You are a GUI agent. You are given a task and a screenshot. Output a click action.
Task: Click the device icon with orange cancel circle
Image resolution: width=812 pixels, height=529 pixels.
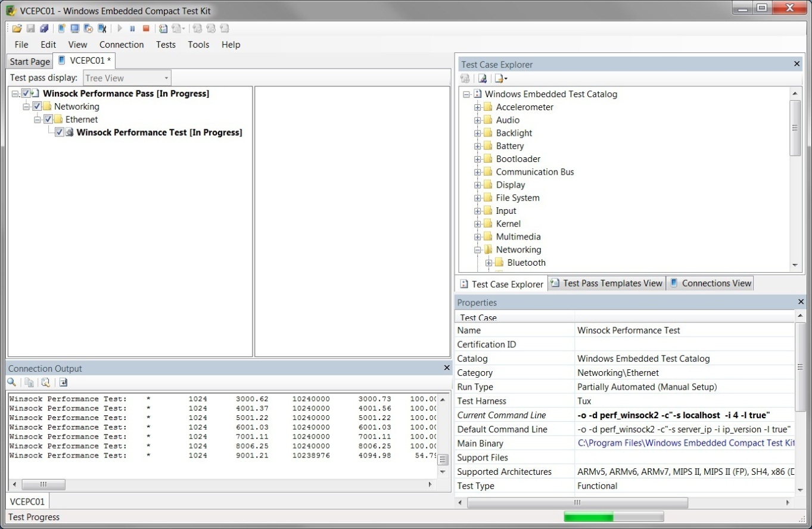coord(88,28)
